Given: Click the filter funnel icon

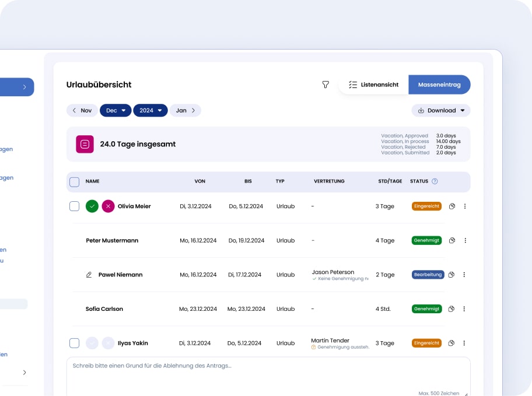Looking at the screenshot, I should tap(325, 85).
